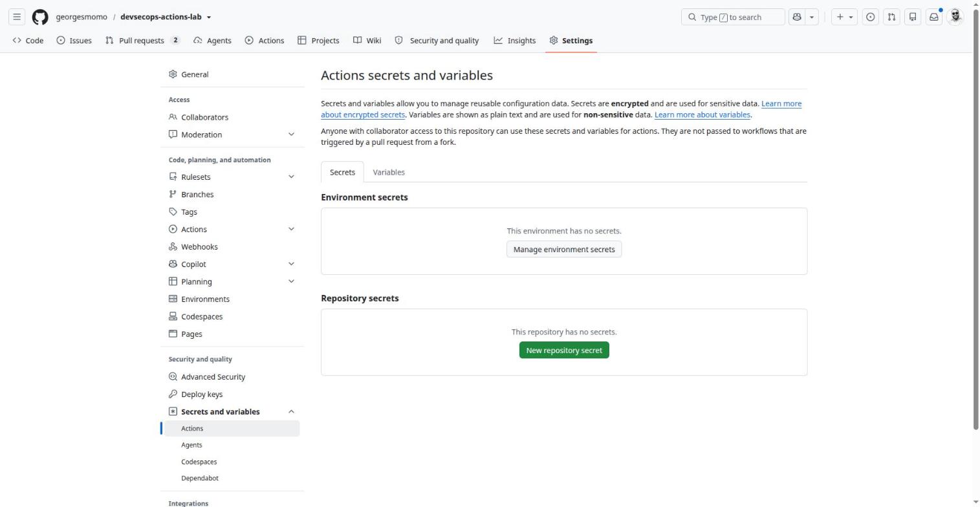
Task: Click the Tags tag icon
Action: coord(173,211)
